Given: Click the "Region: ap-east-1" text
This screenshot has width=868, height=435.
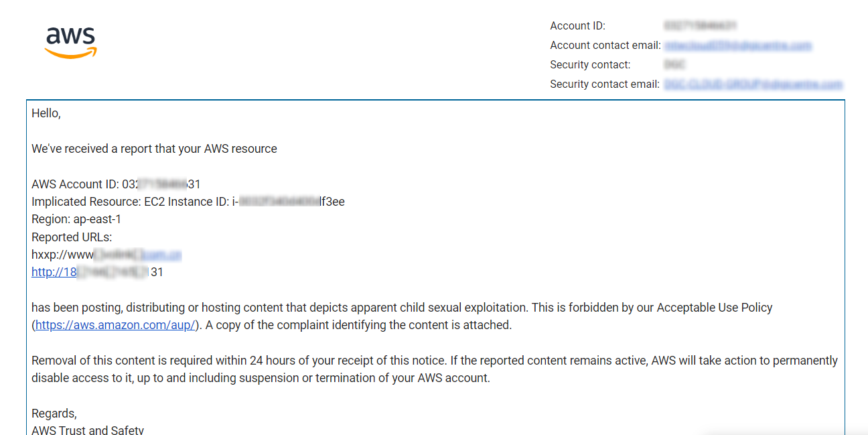Looking at the screenshot, I should pyautogui.click(x=76, y=219).
